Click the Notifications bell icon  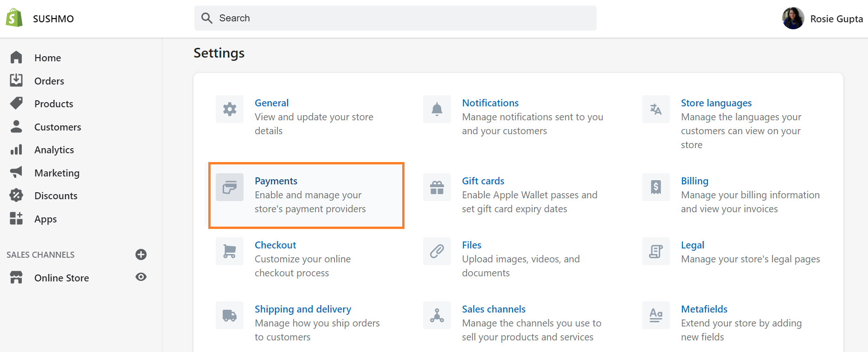437,109
